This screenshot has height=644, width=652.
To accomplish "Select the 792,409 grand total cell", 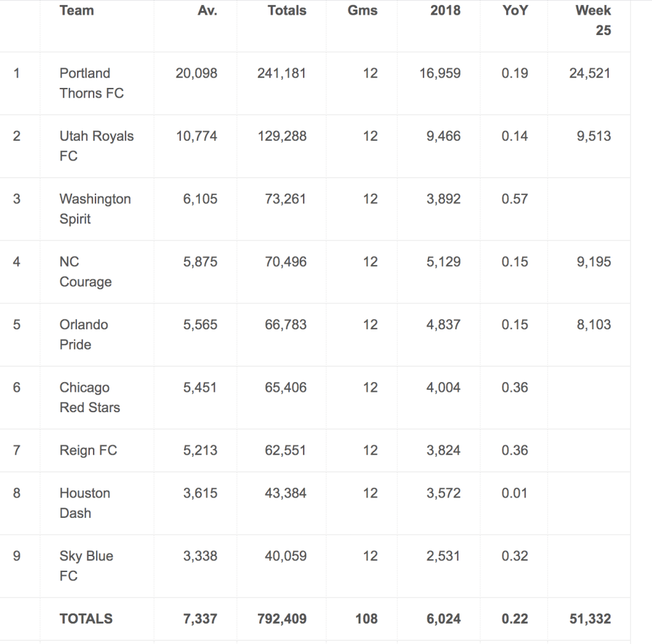I will coord(281,619).
